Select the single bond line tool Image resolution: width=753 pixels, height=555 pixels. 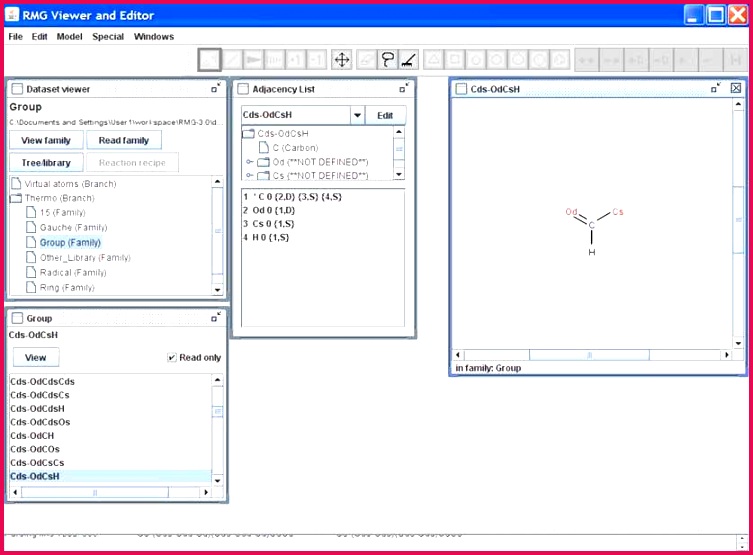232,60
